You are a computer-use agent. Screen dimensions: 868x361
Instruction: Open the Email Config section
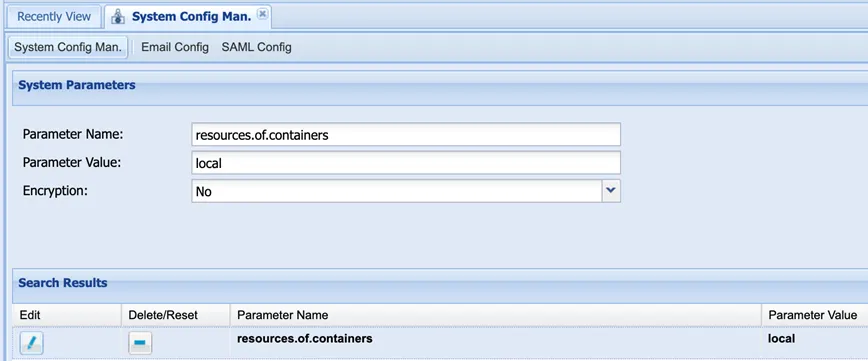pos(175,47)
